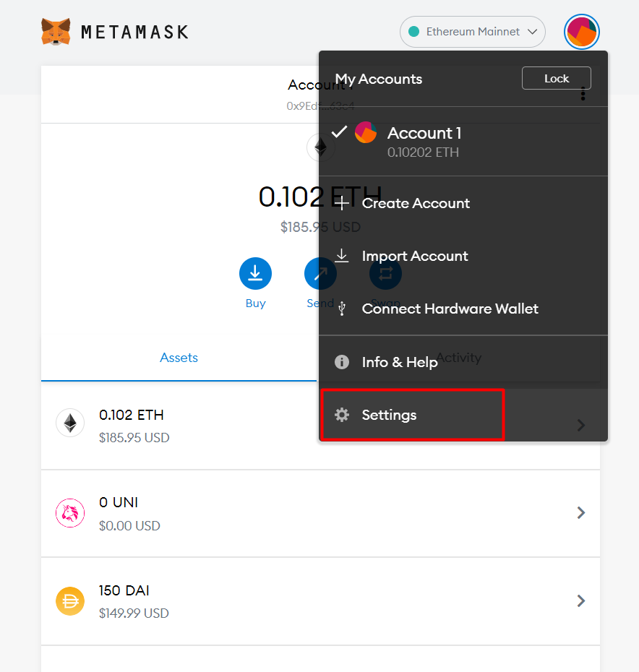Click the blue Buy download icon
Image resolution: width=639 pixels, height=672 pixels.
[255, 272]
